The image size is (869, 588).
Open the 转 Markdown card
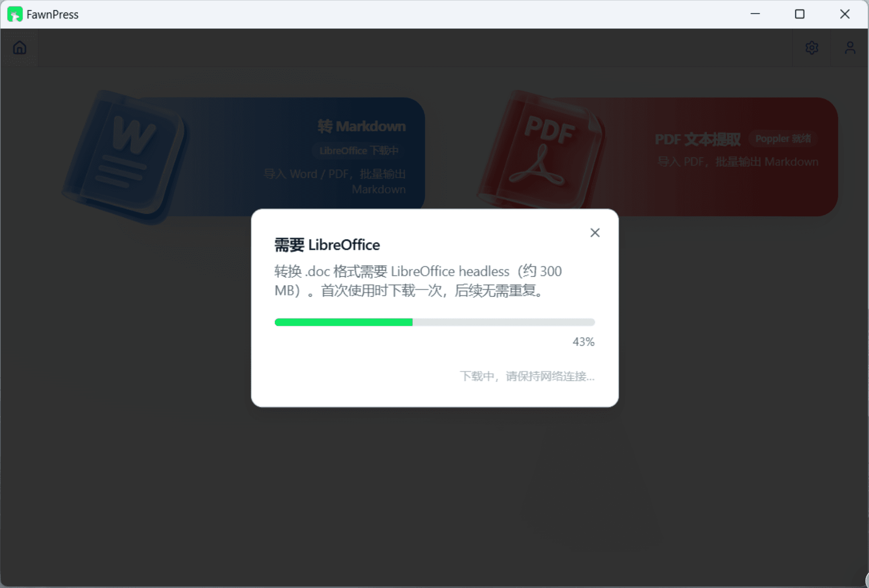[284, 157]
